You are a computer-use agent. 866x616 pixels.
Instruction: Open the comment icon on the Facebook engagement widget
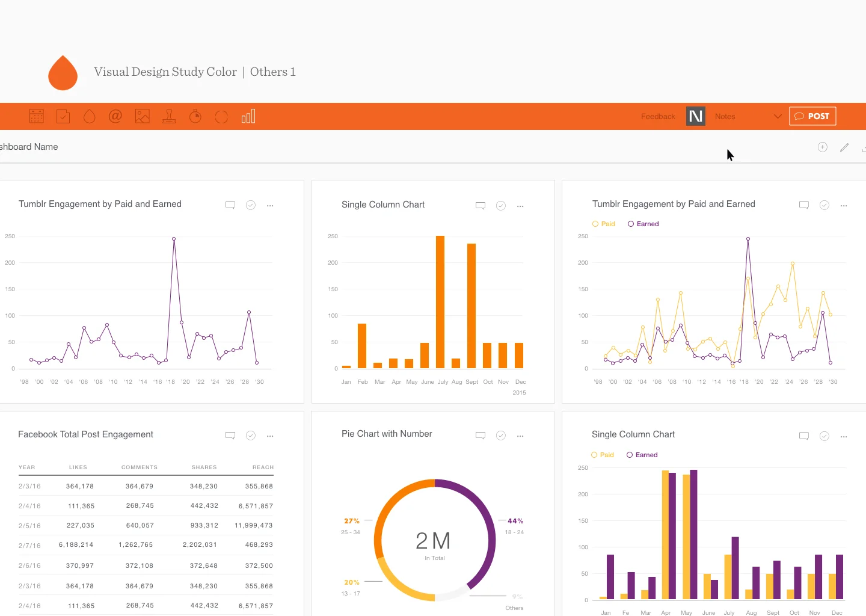tap(230, 436)
